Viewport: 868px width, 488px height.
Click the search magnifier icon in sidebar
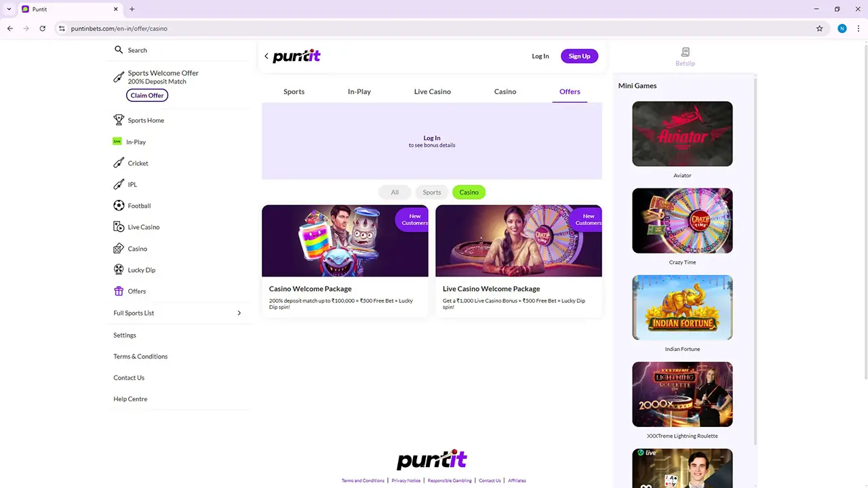pyautogui.click(x=119, y=49)
